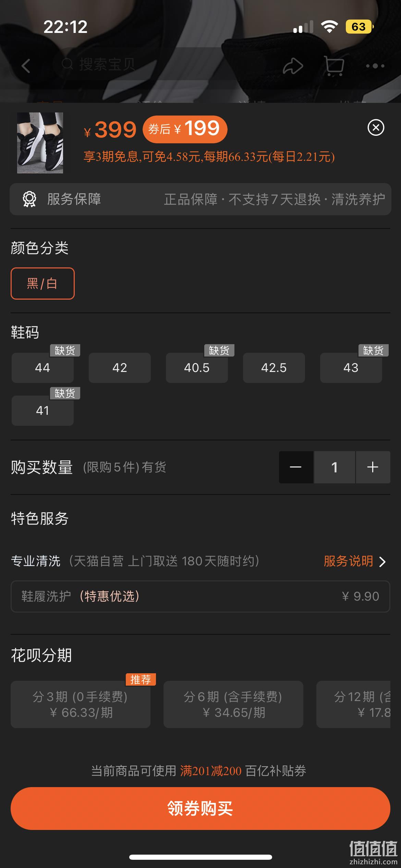Open the shopping cart icon

(334, 66)
